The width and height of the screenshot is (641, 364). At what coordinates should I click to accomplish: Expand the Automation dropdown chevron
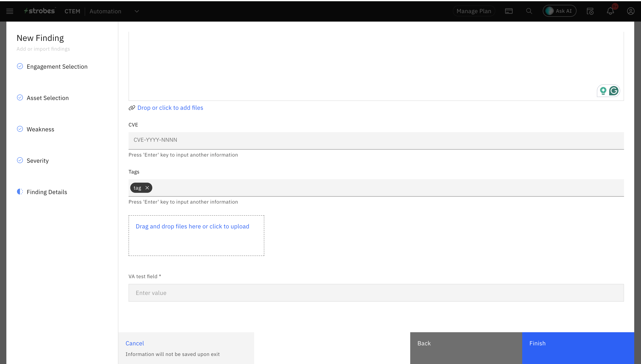click(x=137, y=11)
